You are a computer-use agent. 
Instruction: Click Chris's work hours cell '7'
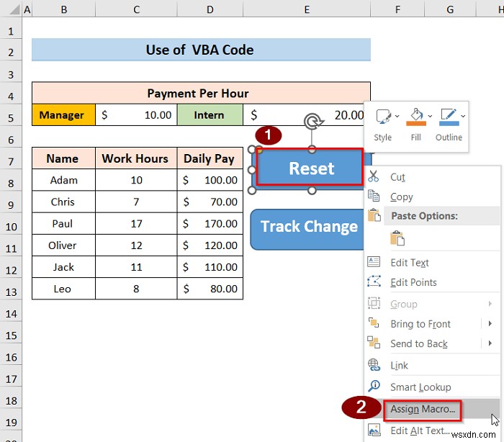(x=136, y=202)
